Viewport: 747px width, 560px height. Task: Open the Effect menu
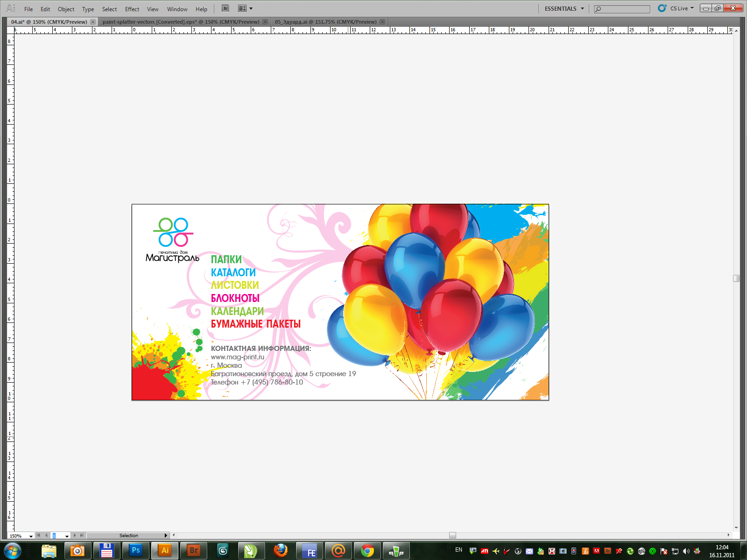[132, 9]
